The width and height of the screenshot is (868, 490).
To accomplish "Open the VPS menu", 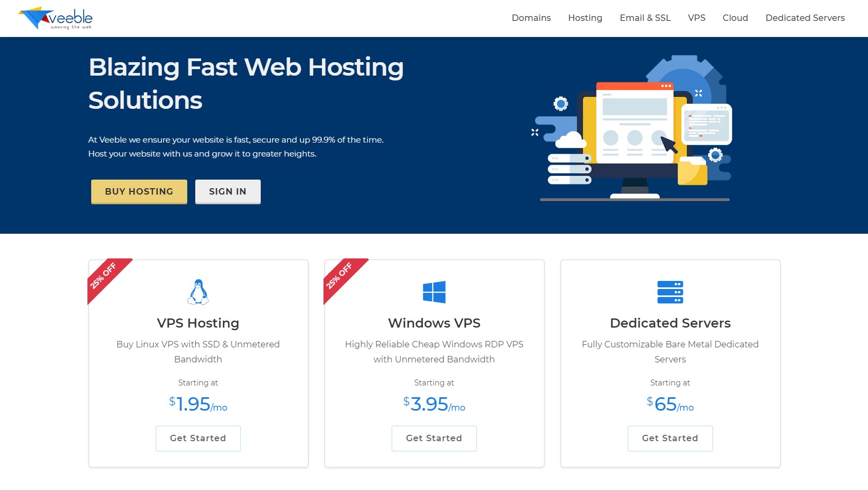I will pos(696,18).
